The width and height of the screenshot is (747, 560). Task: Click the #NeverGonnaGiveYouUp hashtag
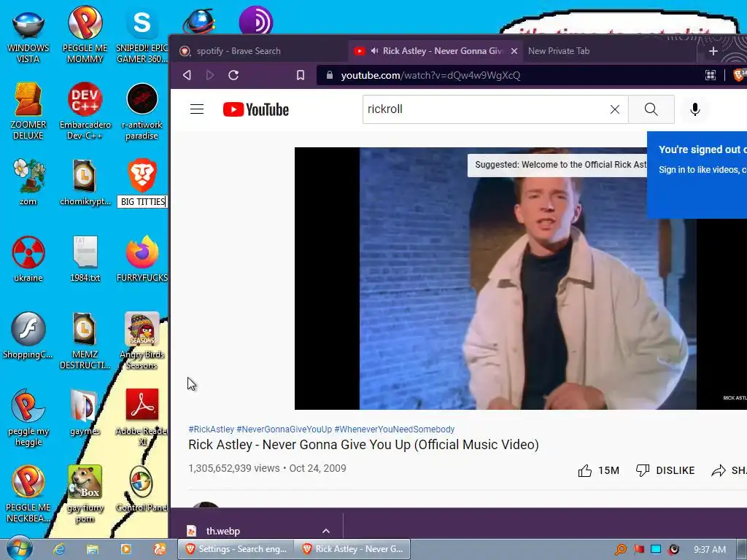pos(284,429)
